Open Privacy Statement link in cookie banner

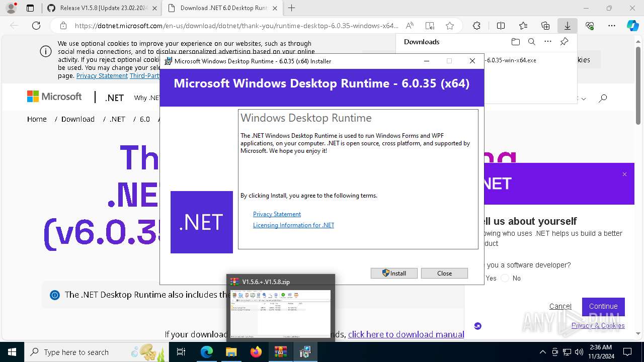(102, 75)
